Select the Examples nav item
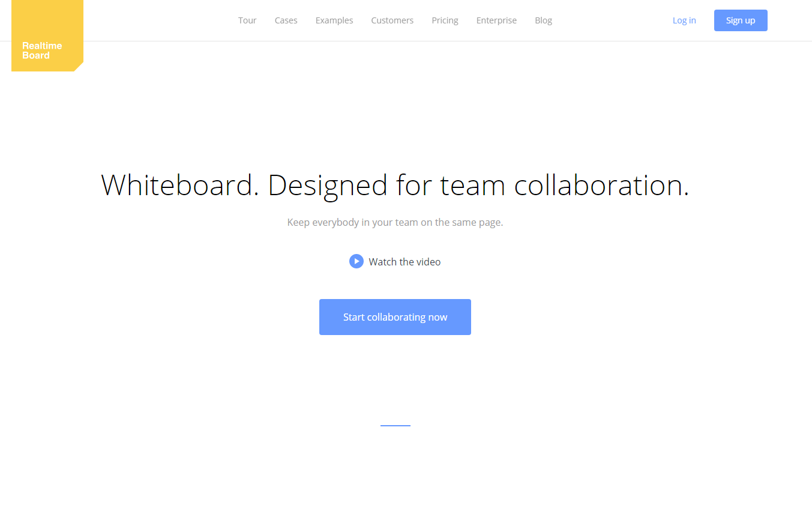812x520 pixels. [x=334, y=20]
